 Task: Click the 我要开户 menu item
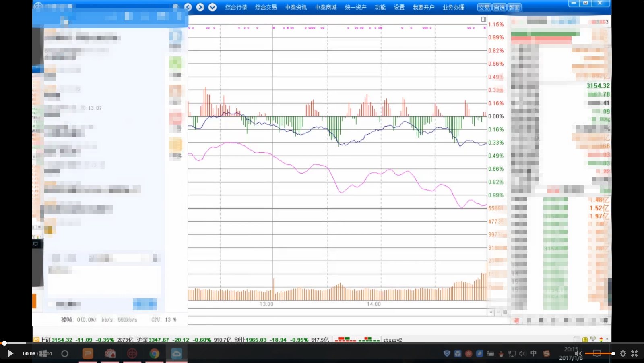[x=423, y=7]
